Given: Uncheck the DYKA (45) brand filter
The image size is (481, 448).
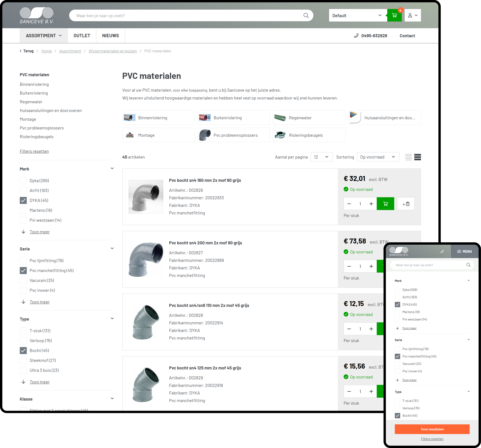Looking at the screenshot, I should (23, 201).
